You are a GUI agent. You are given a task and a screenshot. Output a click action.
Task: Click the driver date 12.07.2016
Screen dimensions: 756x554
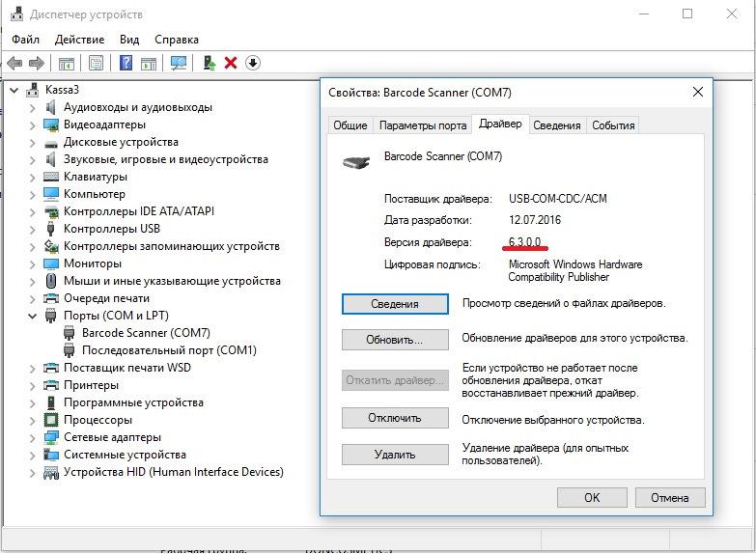pos(535,220)
